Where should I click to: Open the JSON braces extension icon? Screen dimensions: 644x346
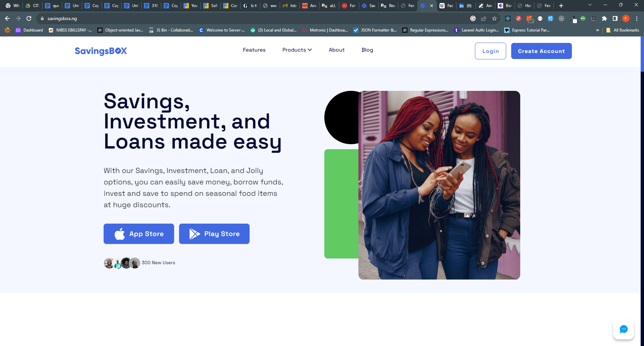coord(540,18)
